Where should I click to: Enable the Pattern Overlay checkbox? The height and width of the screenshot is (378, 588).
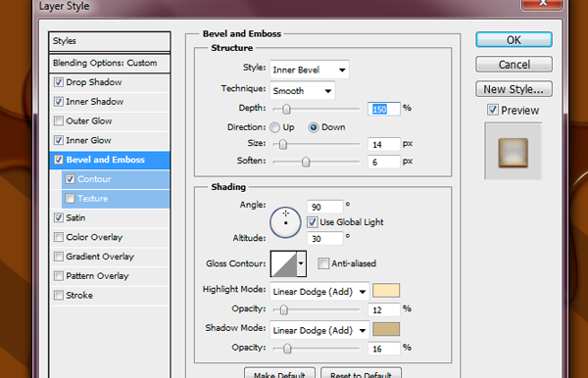tap(59, 276)
